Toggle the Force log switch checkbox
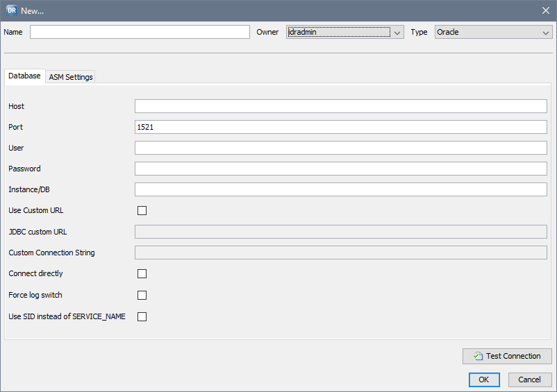Screen dimensions: 557x392 point(142,296)
